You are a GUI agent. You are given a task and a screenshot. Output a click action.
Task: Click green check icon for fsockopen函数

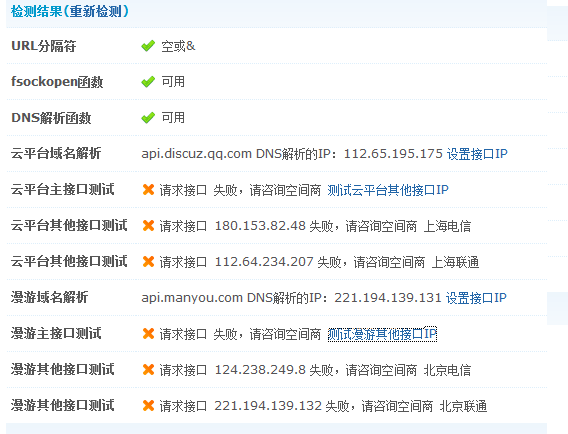148,82
